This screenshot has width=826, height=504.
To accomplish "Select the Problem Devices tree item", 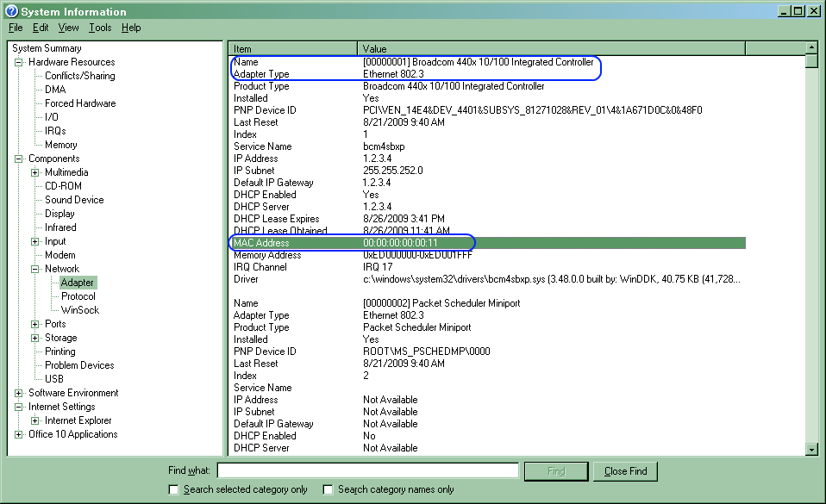I will pos(79,365).
